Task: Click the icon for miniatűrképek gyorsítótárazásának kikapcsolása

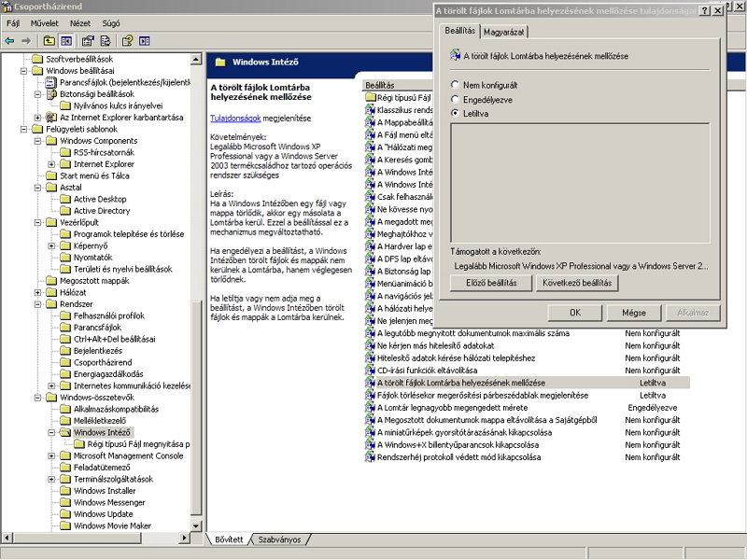Action: 370,432
